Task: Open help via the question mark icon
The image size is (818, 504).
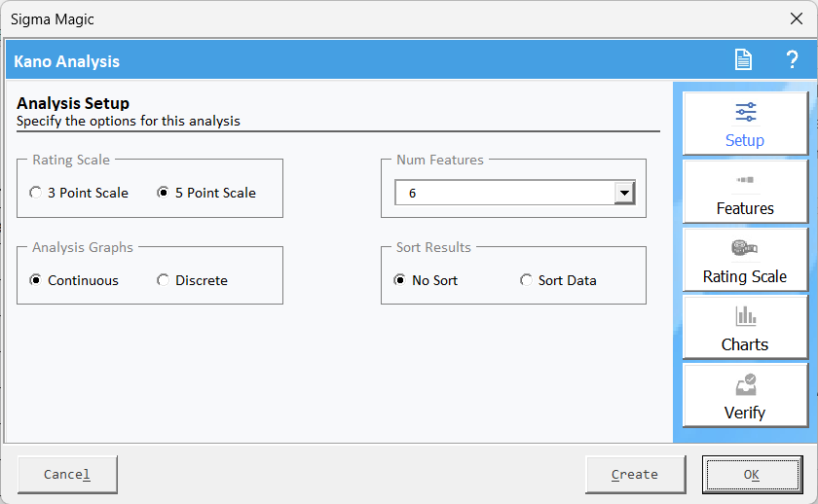Action: tap(792, 60)
